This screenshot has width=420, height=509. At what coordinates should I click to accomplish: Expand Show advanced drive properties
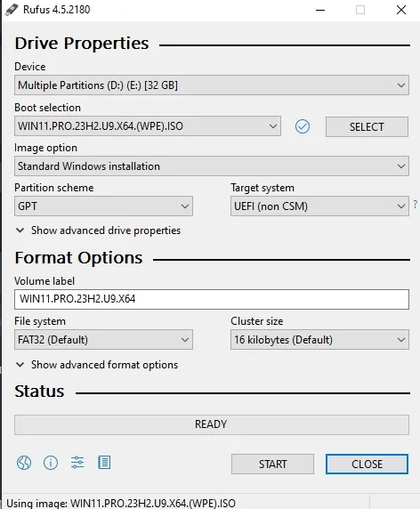98,230
